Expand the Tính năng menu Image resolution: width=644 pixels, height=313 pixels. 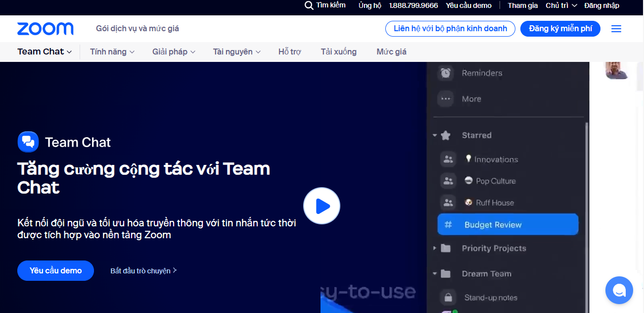[112, 52]
